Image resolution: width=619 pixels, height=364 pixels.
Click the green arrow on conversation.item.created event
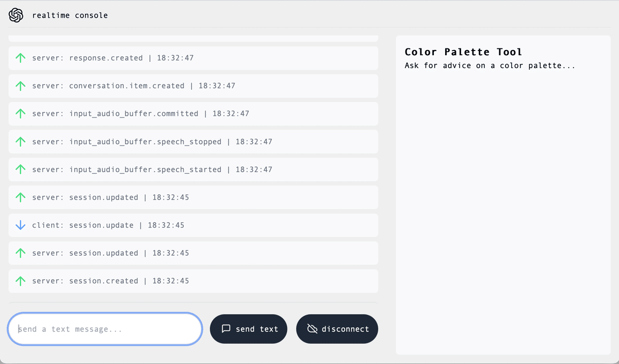[20, 86]
